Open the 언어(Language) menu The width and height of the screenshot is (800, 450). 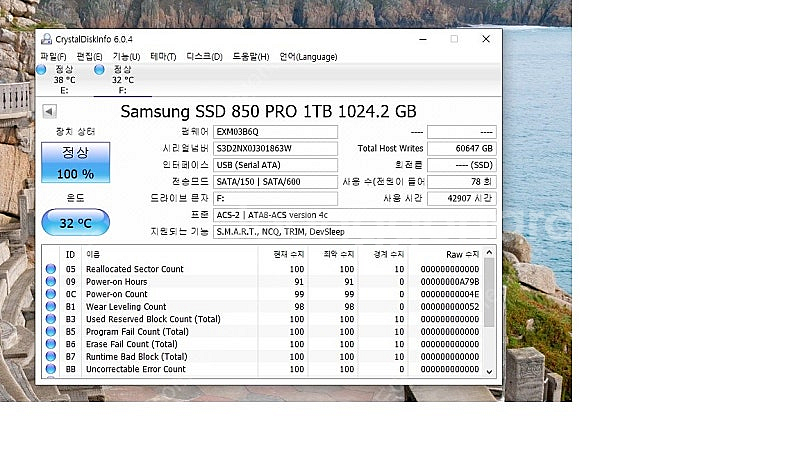308,57
